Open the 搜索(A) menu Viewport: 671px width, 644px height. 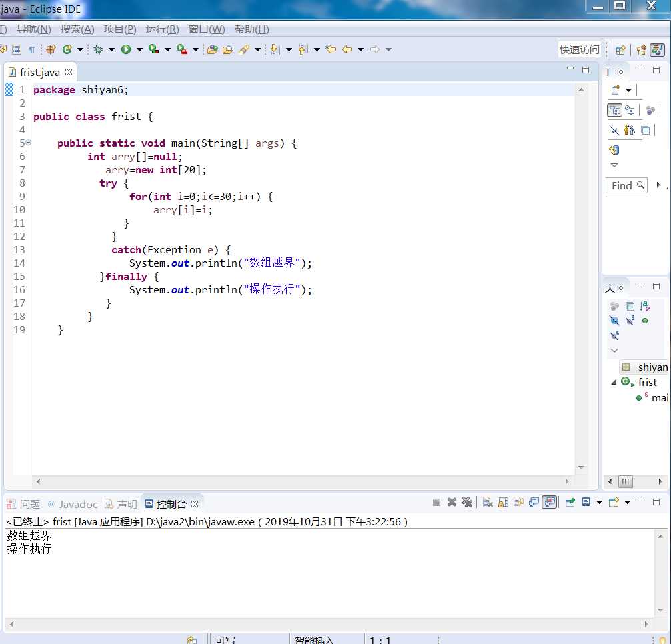pos(77,29)
